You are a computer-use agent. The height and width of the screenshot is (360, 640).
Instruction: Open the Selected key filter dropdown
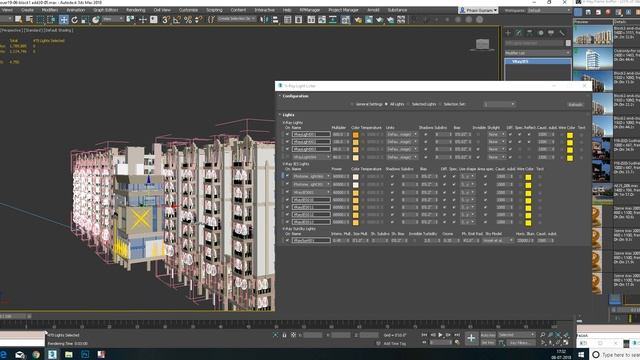516,335
